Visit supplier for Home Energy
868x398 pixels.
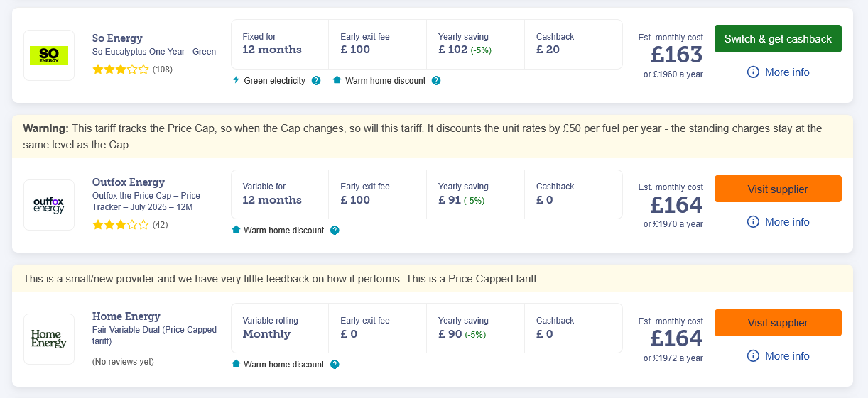coord(778,323)
